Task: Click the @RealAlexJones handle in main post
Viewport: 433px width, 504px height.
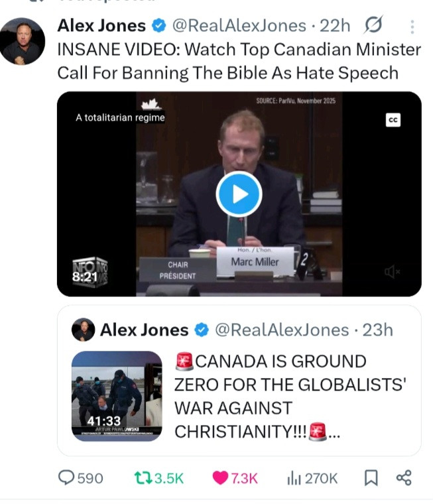Action: (x=239, y=26)
